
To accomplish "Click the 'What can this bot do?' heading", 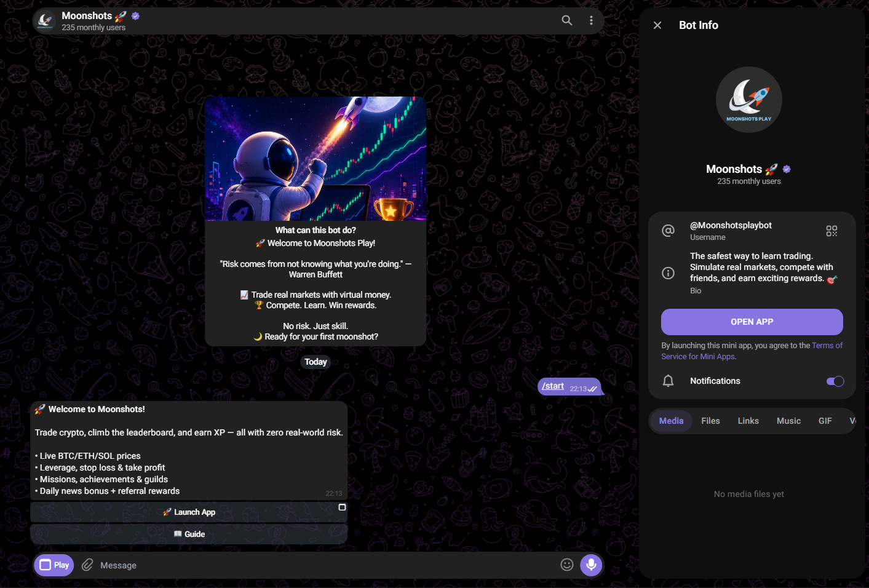I will [315, 230].
